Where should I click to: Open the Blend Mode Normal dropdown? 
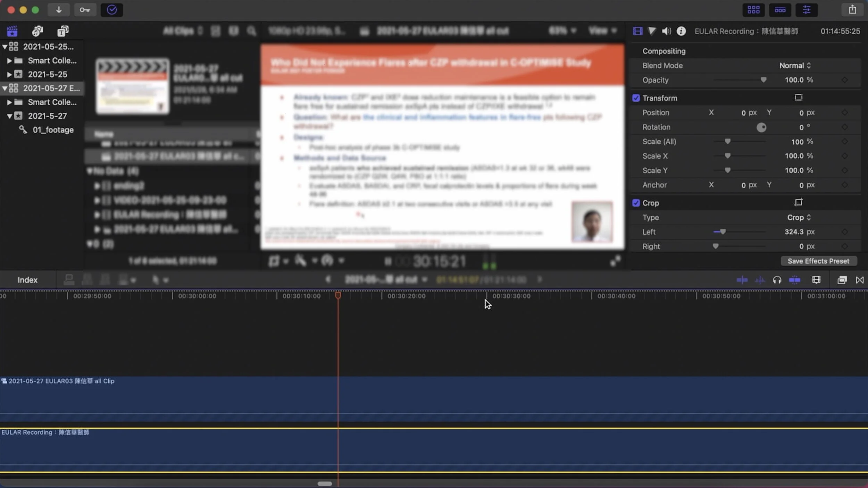click(x=795, y=66)
